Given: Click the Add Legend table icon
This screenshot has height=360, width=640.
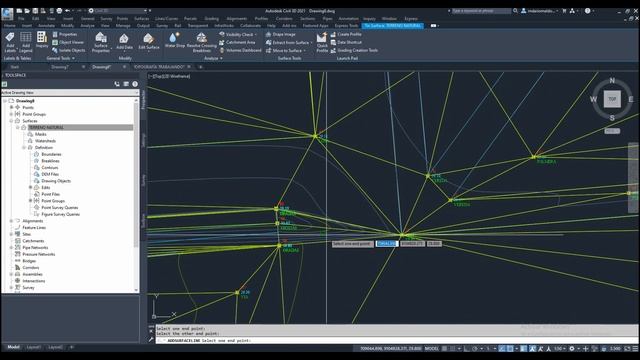Looking at the screenshot, I should (x=26, y=42).
